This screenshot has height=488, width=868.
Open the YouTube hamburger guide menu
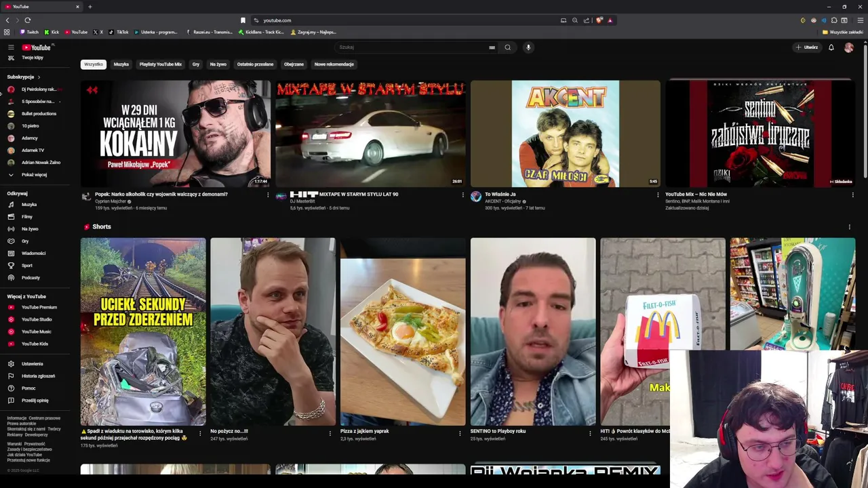point(11,47)
